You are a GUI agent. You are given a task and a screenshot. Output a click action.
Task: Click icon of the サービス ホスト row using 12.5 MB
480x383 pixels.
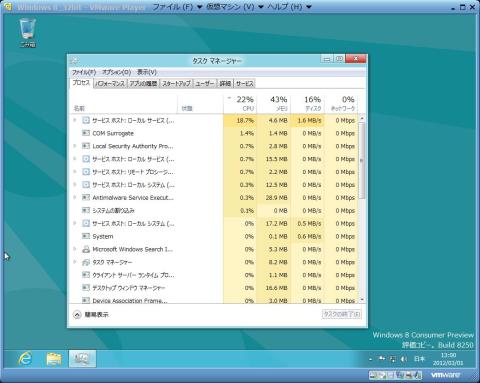click(86, 185)
